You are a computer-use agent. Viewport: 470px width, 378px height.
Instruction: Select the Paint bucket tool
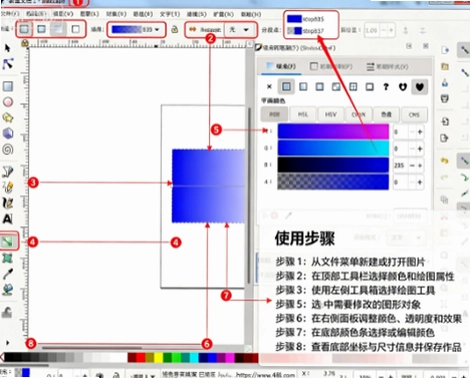click(8, 289)
